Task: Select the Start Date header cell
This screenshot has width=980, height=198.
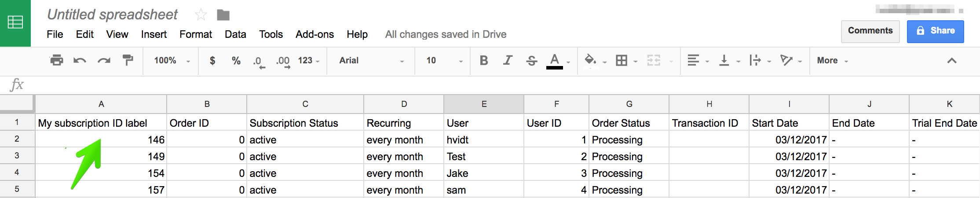Action: click(789, 123)
